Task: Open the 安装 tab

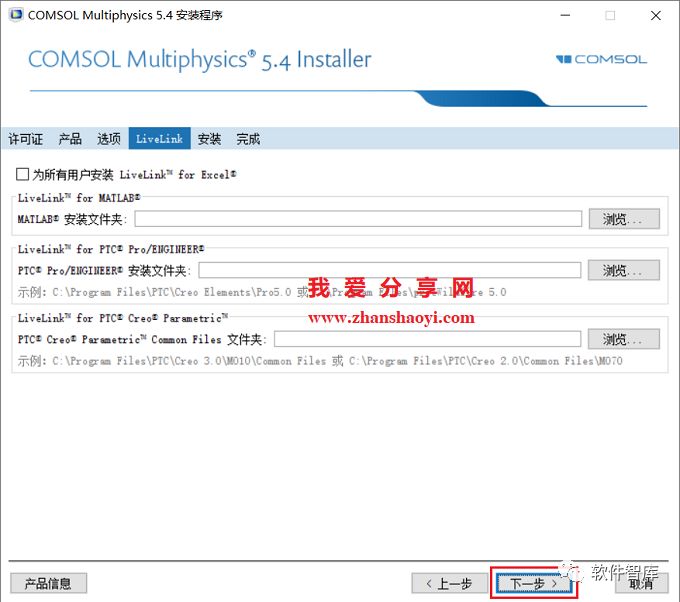Action: 209,139
